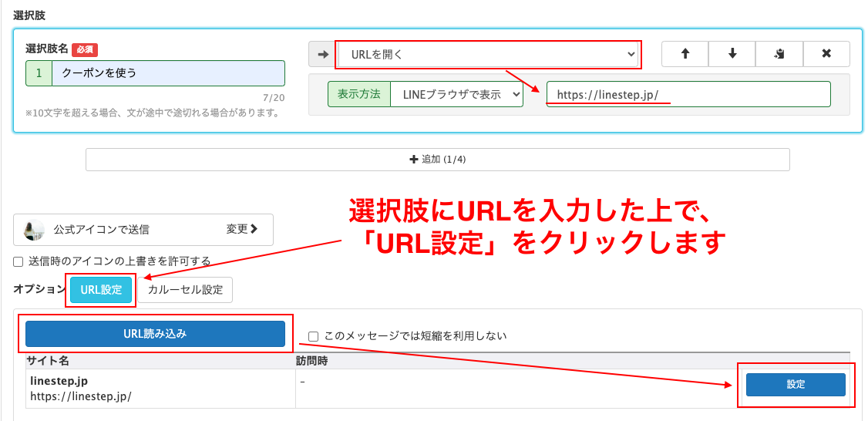
Task: Click the linestep.jp site name text
Action: [x=59, y=381]
